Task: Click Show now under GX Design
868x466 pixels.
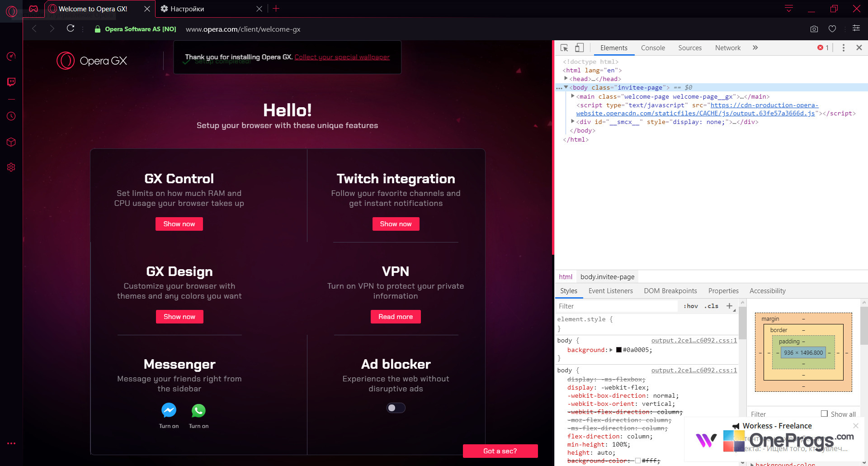Action: tap(179, 317)
